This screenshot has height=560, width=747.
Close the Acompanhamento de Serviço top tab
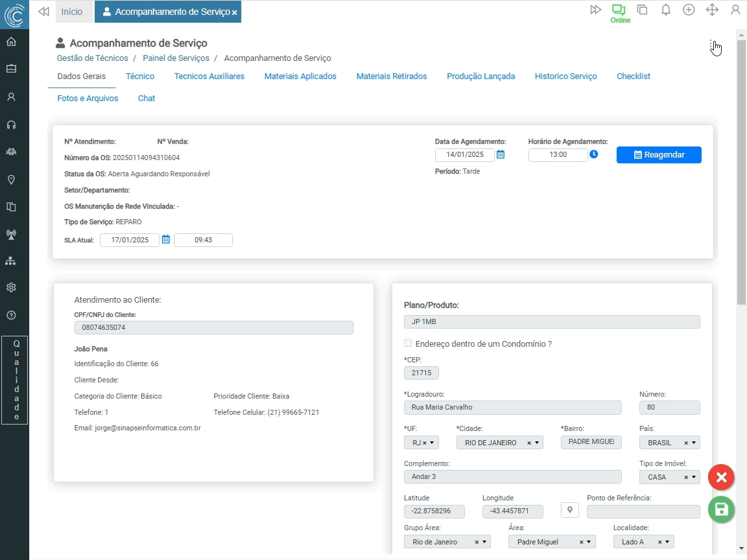click(235, 12)
